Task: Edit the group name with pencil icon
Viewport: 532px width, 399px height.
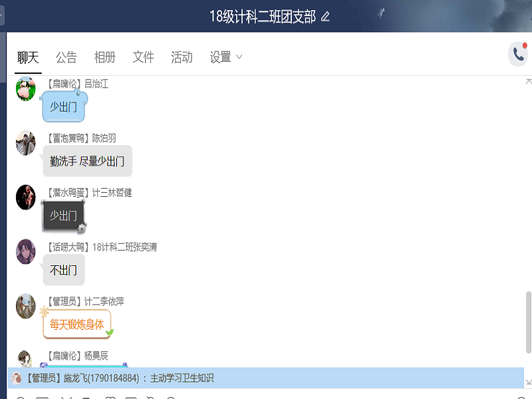Action: pyautogui.click(x=325, y=16)
